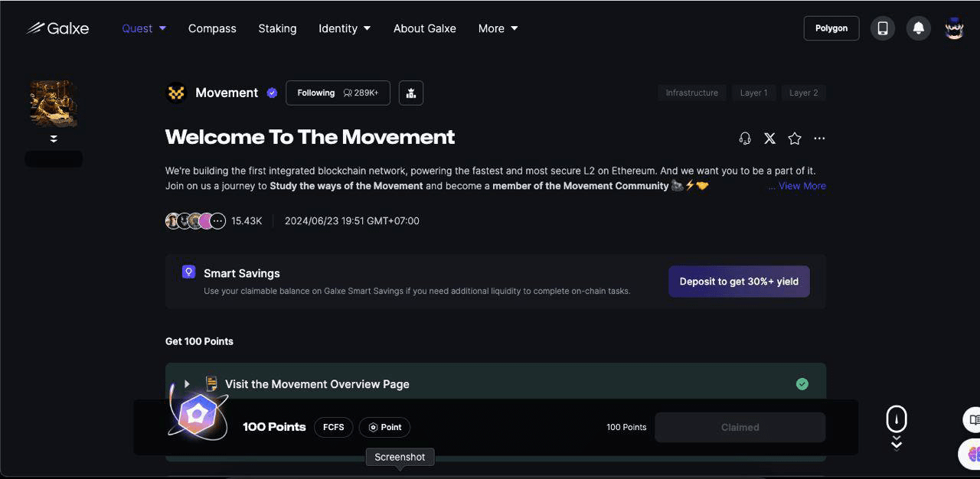Select the Infrastructure tag
Screen dimensions: 980x479
691,93
